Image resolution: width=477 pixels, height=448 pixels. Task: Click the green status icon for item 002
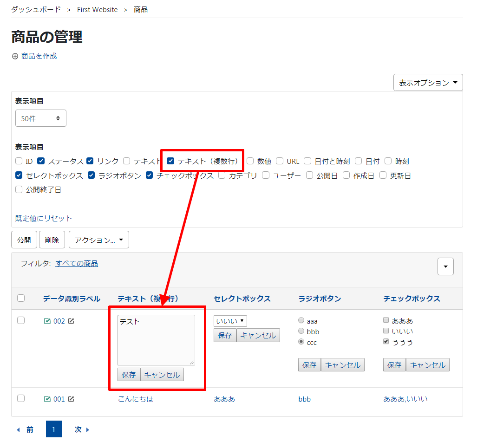pyautogui.click(x=47, y=321)
